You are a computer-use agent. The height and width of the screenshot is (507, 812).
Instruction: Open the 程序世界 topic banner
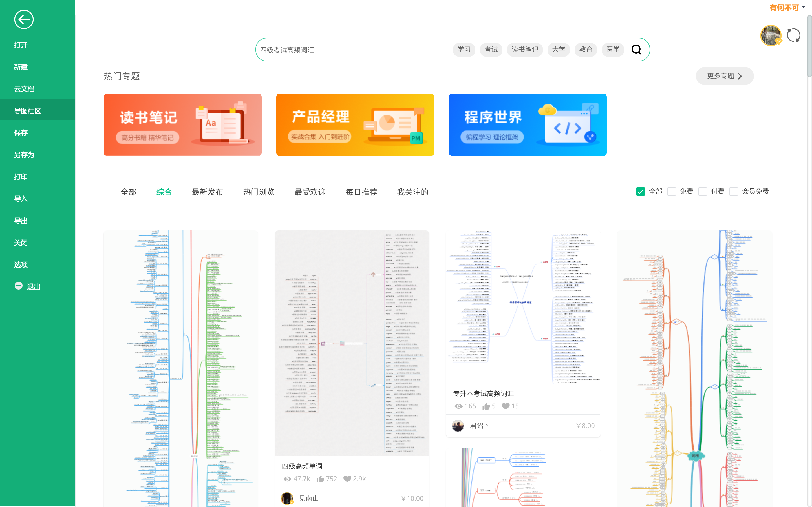coord(528,125)
